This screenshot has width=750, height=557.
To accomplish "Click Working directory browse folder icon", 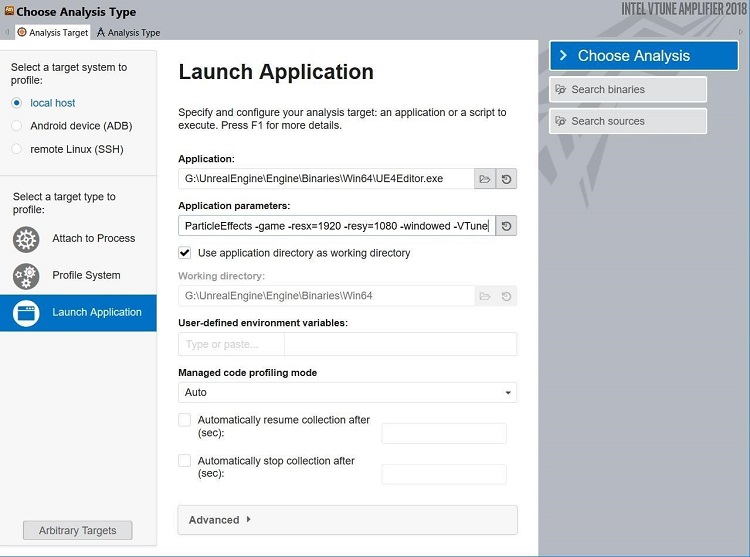I will tap(485, 296).
